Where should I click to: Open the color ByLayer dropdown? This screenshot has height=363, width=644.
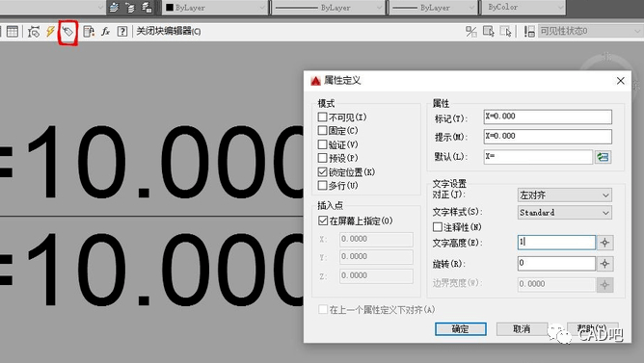click(x=215, y=8)
